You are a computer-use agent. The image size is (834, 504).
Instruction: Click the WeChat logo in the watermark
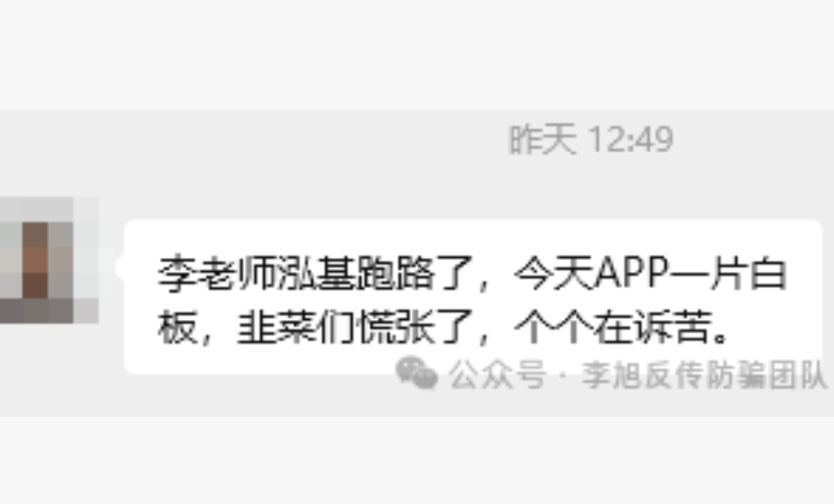(x=417, y=373)
